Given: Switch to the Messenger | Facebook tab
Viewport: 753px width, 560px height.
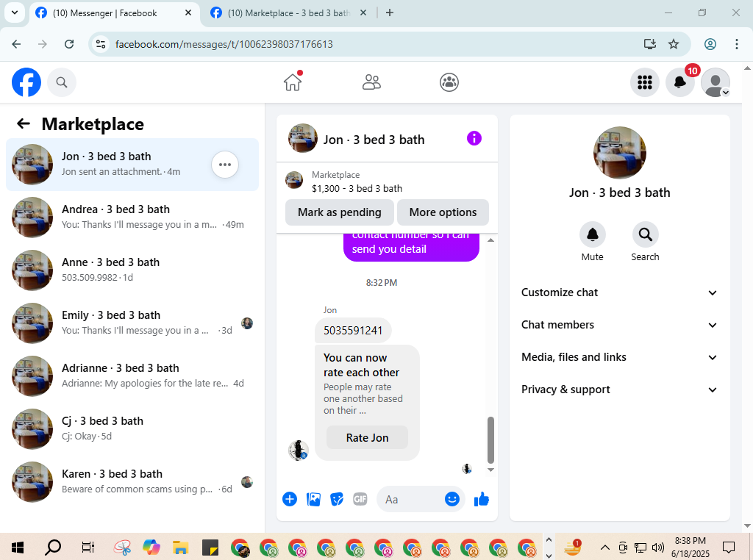Looking at the screenshot, I should coord(114,13).
